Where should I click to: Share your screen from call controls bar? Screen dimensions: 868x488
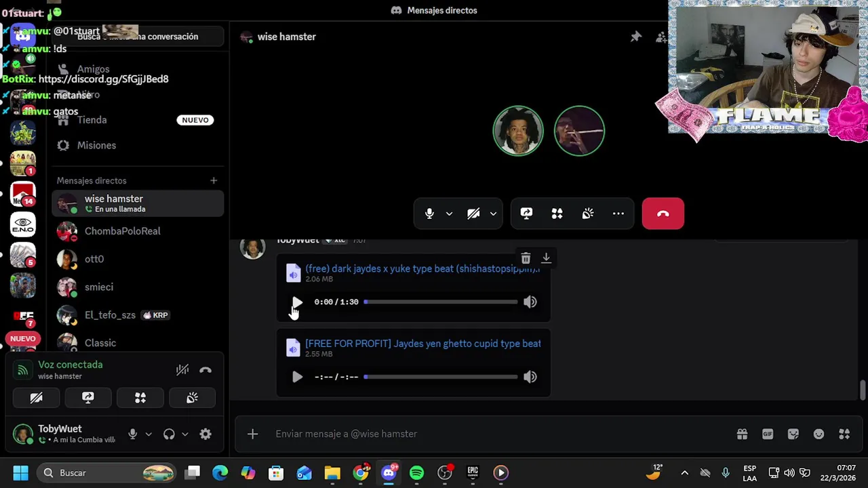526,213
